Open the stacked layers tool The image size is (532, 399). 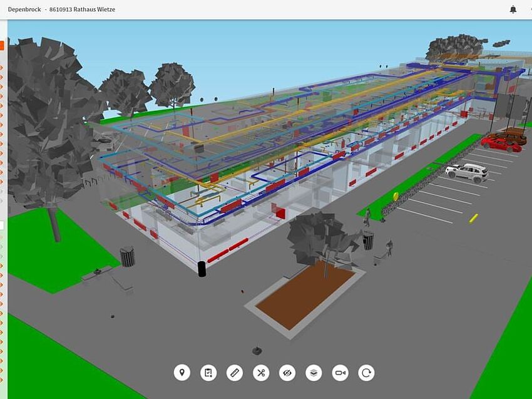314,373
